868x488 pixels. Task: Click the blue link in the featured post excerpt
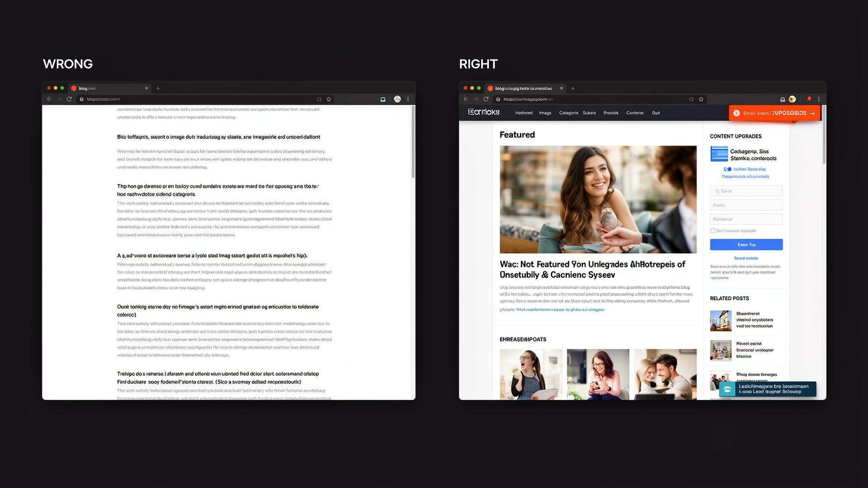(x=560, y=310)
